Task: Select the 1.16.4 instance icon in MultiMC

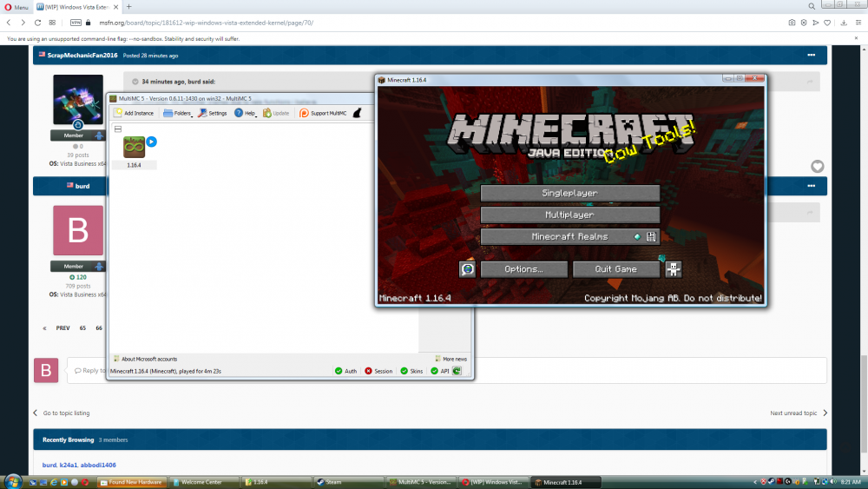Action: (134, 148)
